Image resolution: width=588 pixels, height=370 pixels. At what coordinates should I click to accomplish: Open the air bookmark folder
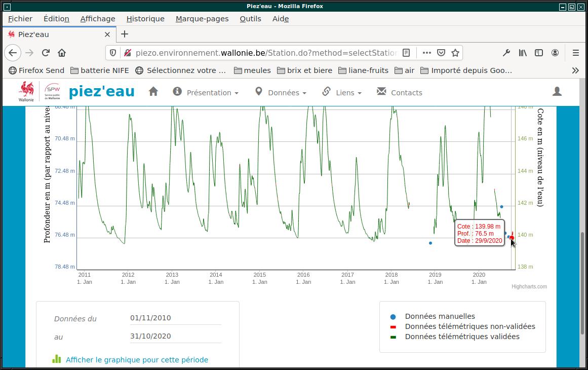(x=405, y=70)
